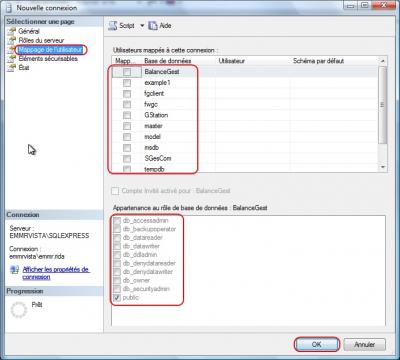The width and height of the screenshot is (400, 360).
Task: Toggle the public role checkbox
Action: point(117,298)
